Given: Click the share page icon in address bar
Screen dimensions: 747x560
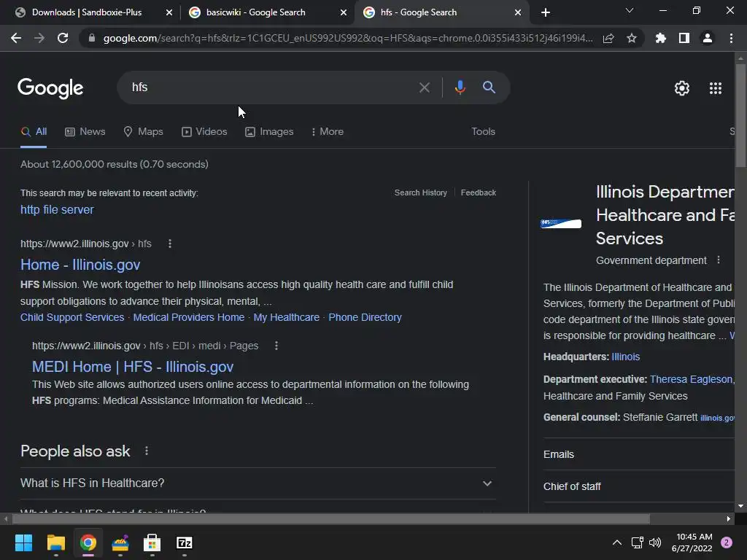Looking at the screenshot, I should pyautogui.click(x=608, y=38).
